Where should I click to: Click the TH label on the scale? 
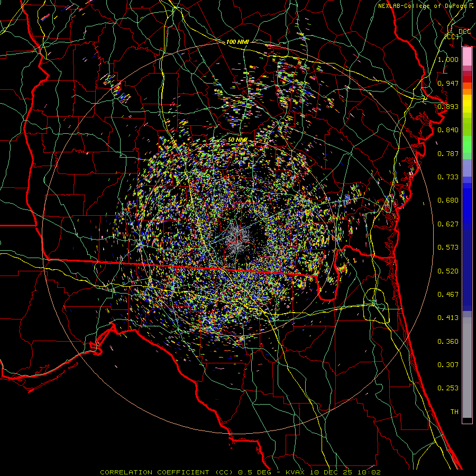(x=454, y=412)
